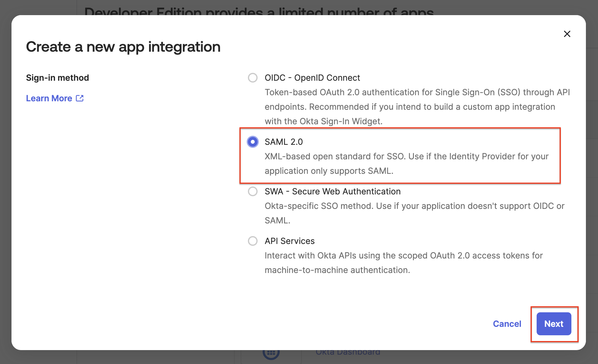This screenshot has width=598, height=364.
Task: Close the new app integration dialog
Action: [x=567, y=34]
